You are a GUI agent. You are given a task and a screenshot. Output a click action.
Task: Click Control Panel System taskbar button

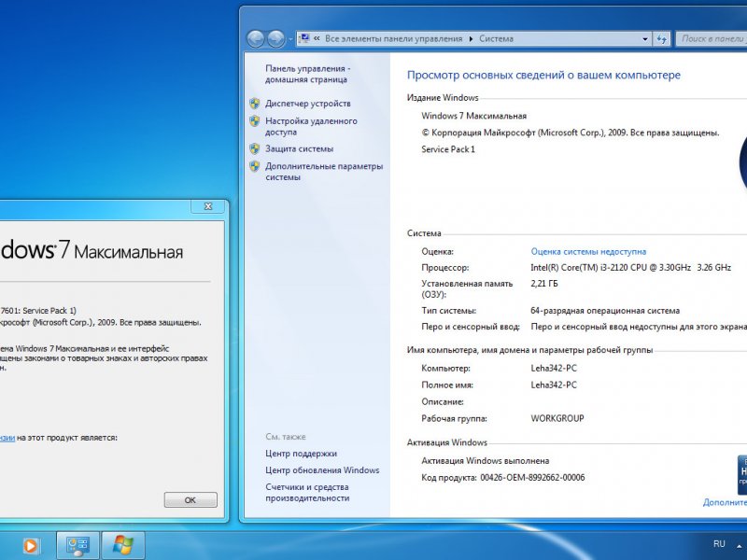point(78,546)
